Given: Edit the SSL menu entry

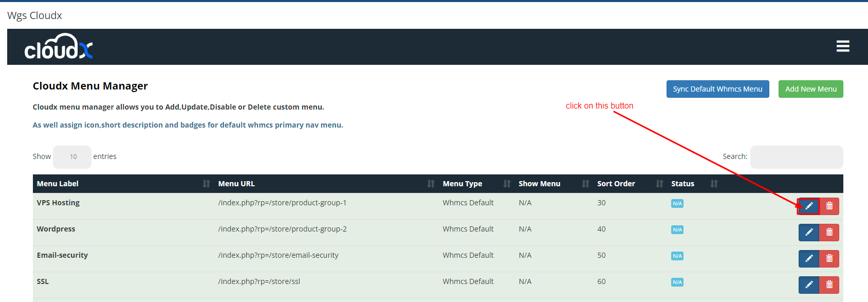Looking at the screenshot, I should 808,285.
